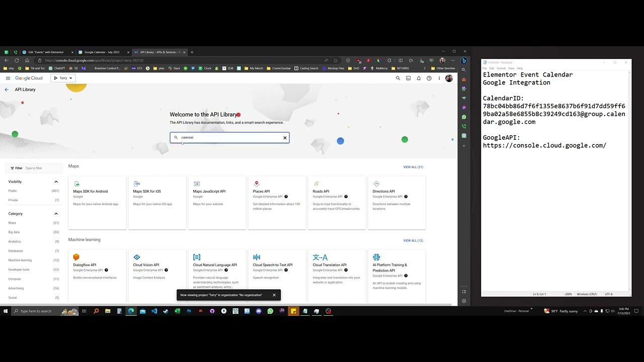The image size is (644, 362).
Task: Open the ChatGPT bookmark
Action: coord(57,68)
